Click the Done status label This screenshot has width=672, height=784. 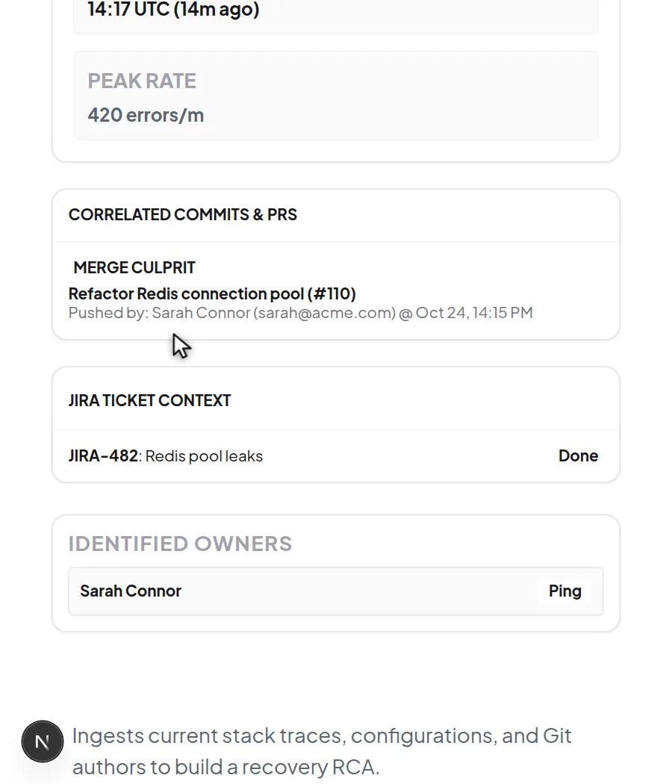point(578,455)
